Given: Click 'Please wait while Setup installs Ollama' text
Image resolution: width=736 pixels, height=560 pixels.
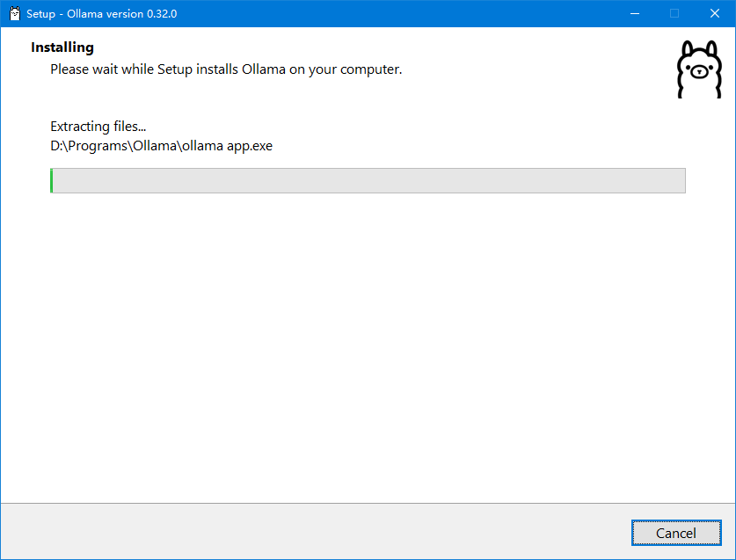Looking at the screenshot, I should (x=226, y=69).
